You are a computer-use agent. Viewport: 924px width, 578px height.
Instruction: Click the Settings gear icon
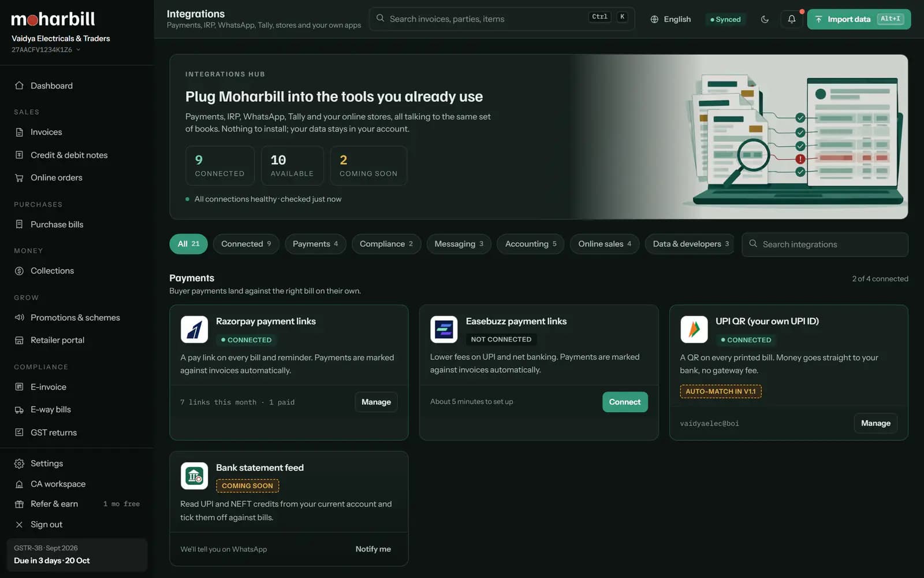tap(19, 464)
